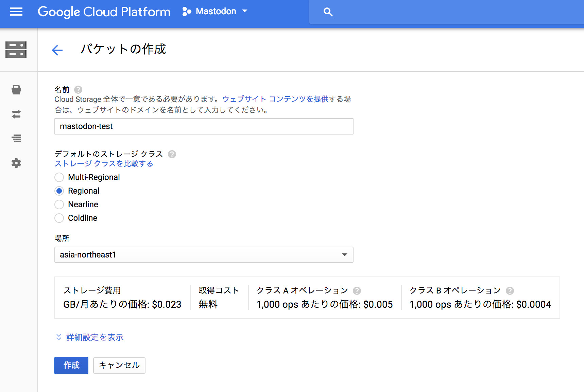This screenshot has height=392, width=584.
Task: Click the indented list sidebar icon
Action: pyautogui.click(x=16, y=138)
